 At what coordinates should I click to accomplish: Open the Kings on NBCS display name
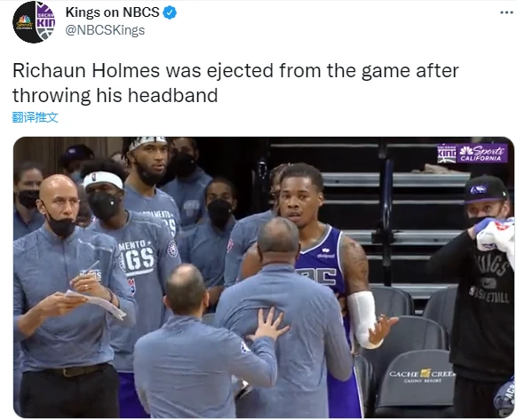113,12
